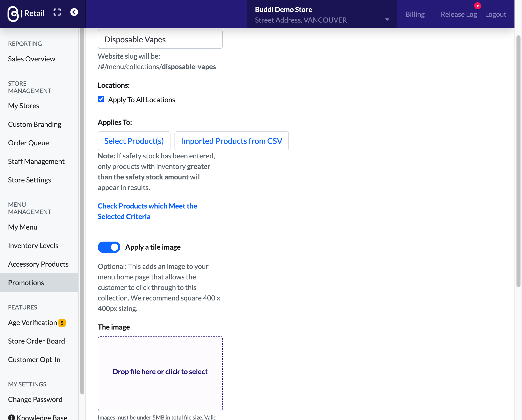Click the sidebar vertical scrollbar
Screen dimensions: 522x420
82,211
